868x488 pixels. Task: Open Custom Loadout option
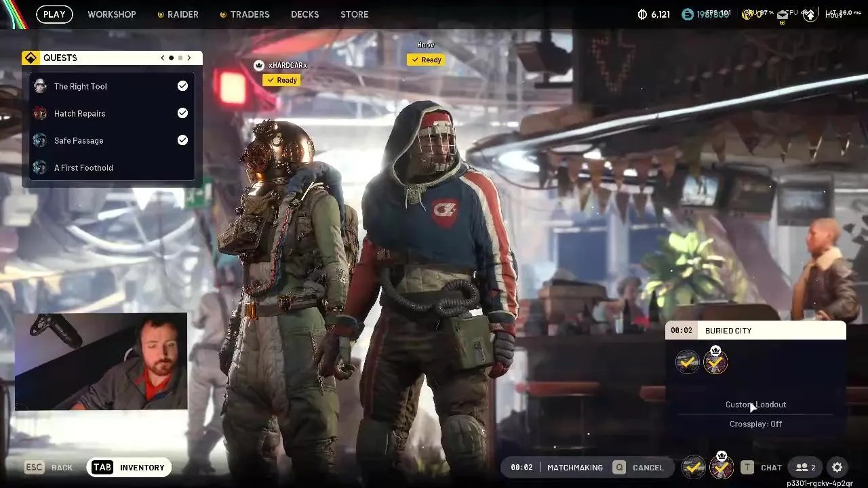(x=755, y=405)
